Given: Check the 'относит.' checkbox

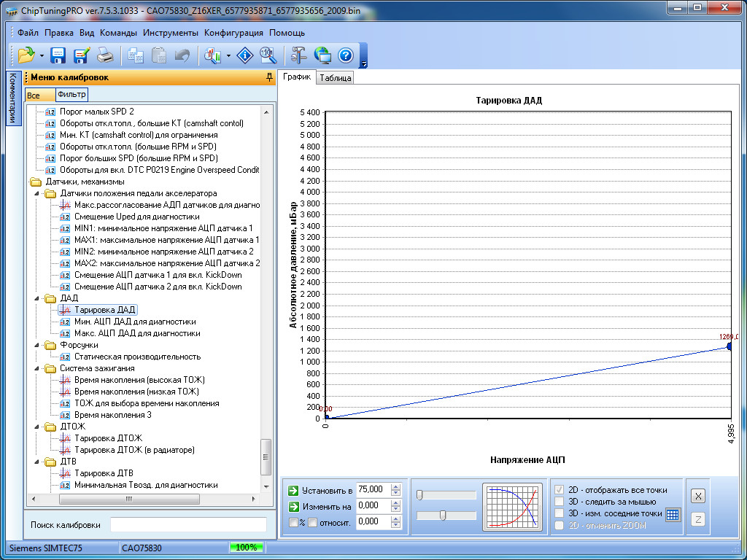Looking at the screenshot, I should (312, 522).
